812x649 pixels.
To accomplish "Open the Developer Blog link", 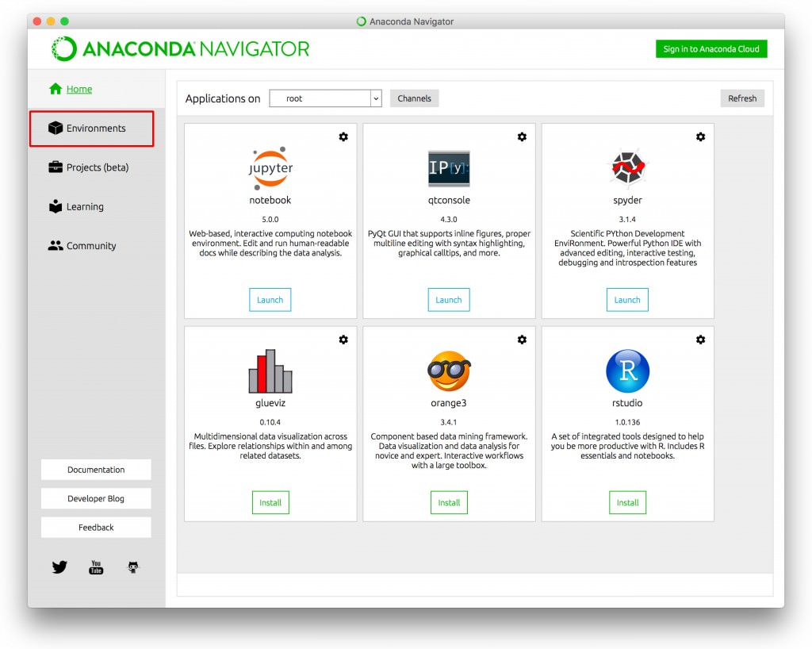I will [x=96, y=498].
